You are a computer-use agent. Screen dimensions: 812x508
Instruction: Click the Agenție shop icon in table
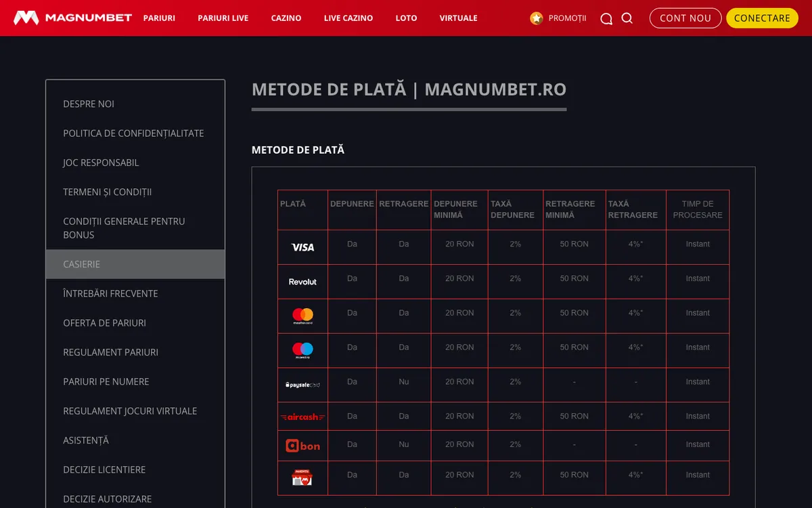point(302,478)
